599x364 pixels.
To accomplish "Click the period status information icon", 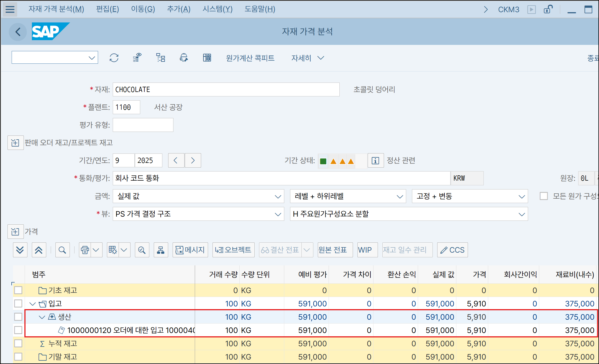I will 375,160.
